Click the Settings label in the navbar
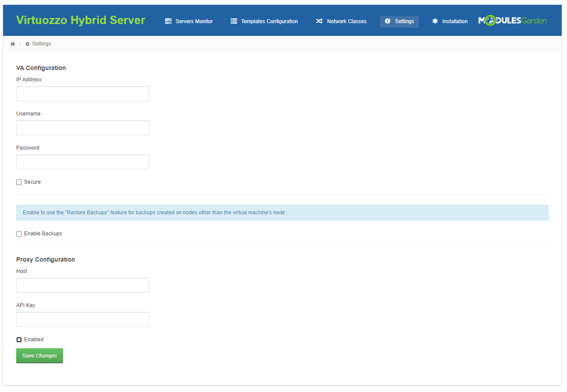 tap(404, 21)
